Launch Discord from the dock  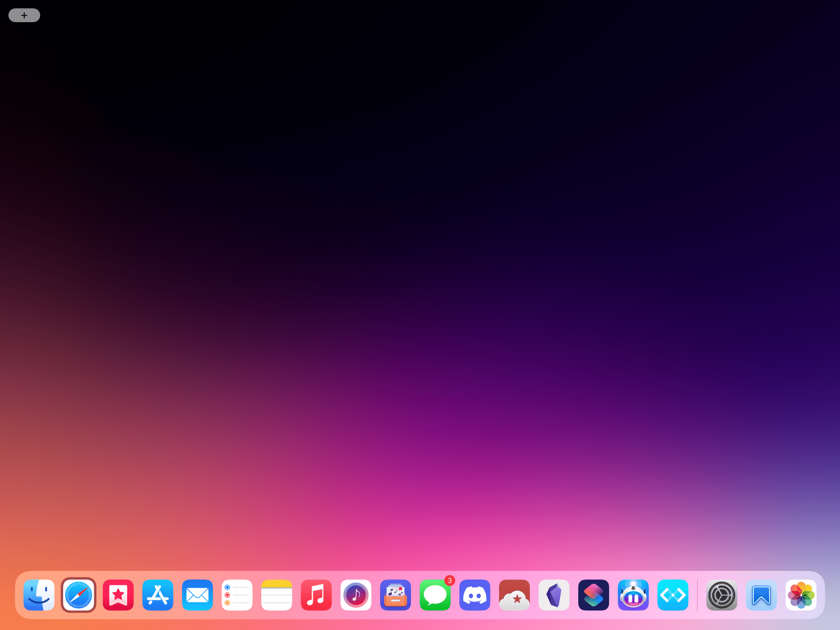coord(475,595)
